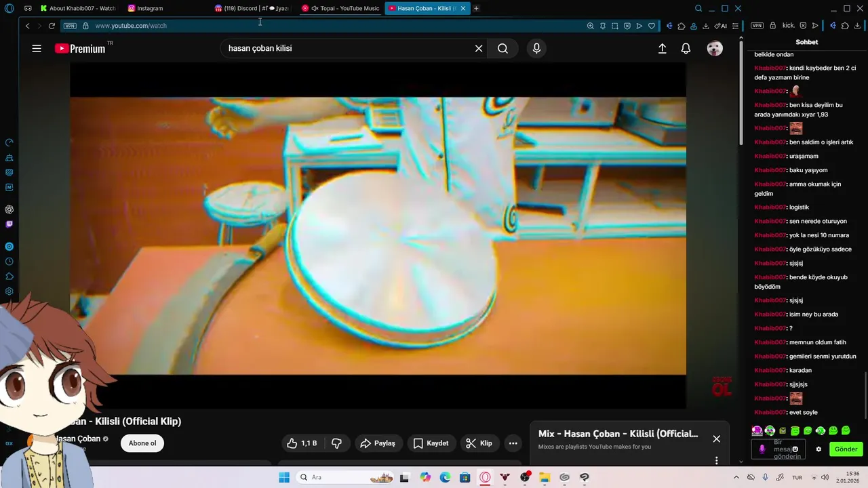Go back in the main browser
868x488 pixels.
27,26
